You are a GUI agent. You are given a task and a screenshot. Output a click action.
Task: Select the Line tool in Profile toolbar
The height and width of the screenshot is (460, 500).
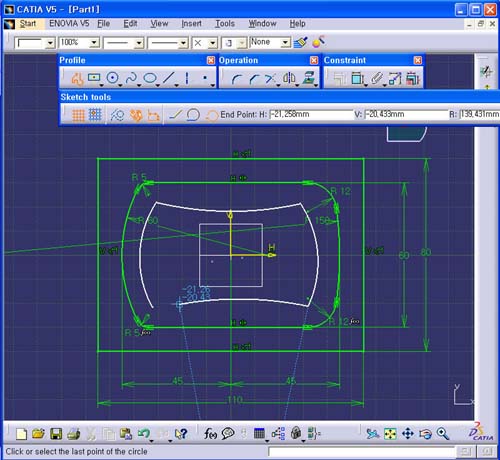coord(168,78)
